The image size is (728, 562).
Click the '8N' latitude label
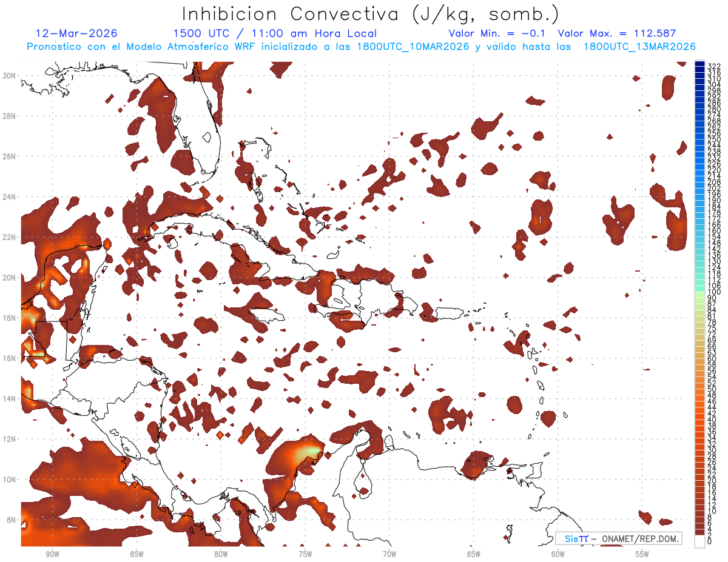(12, 520)
